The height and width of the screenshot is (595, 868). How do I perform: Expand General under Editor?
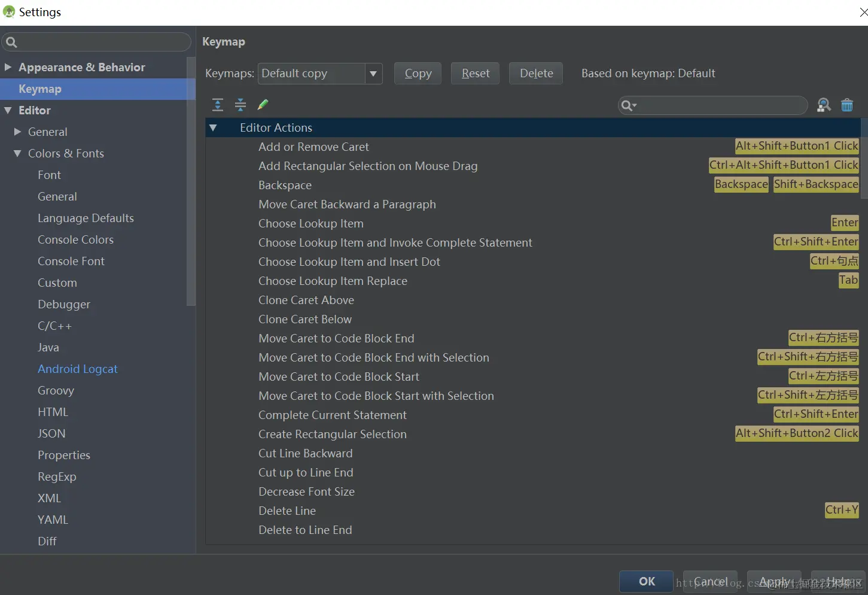(x=17, y=132)
